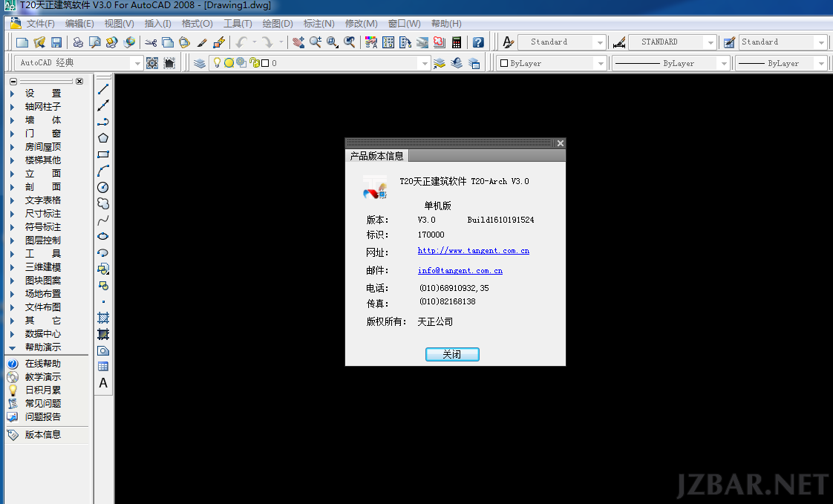Toggle layer 0 lock padlock icon
Screen dimensions: 833x504
click(x=254, y=62)
